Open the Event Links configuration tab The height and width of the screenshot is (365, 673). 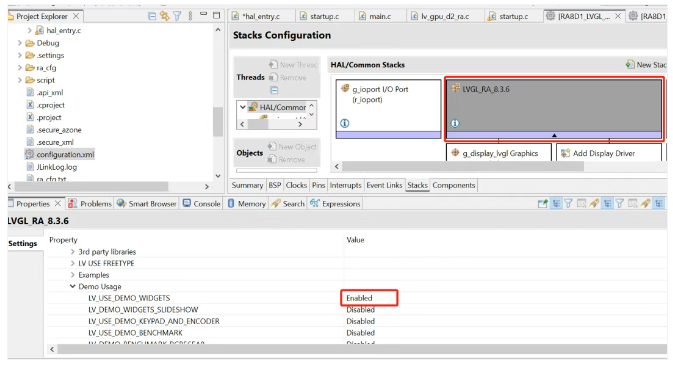384,185
